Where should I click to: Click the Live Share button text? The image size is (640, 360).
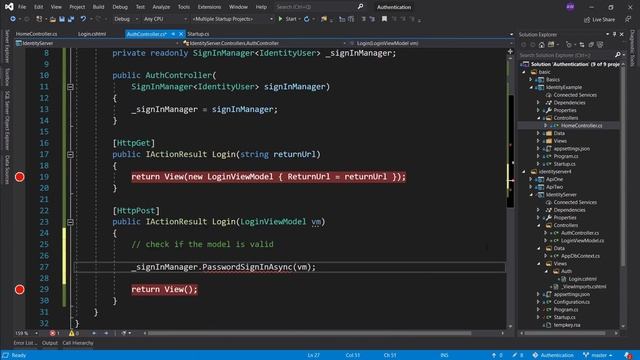pos(603,19)
